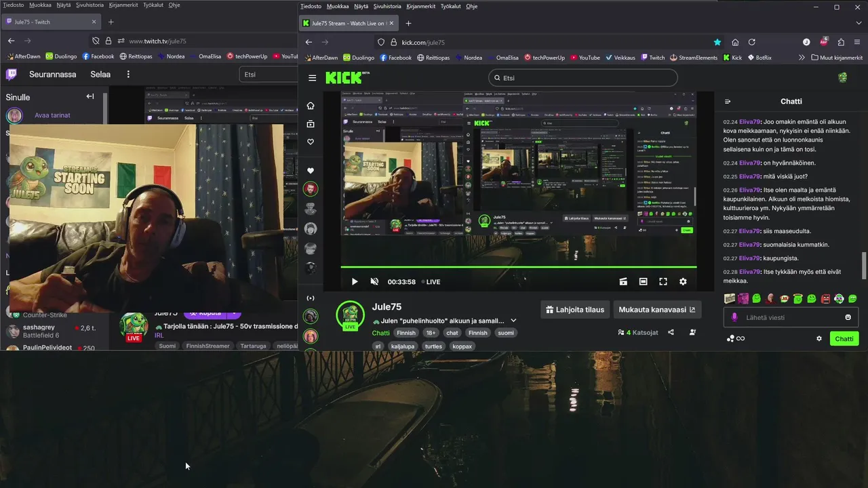Click the Tartaruga tag on Twitch
This screenshot has height=488, width=868.
point(253,346)
